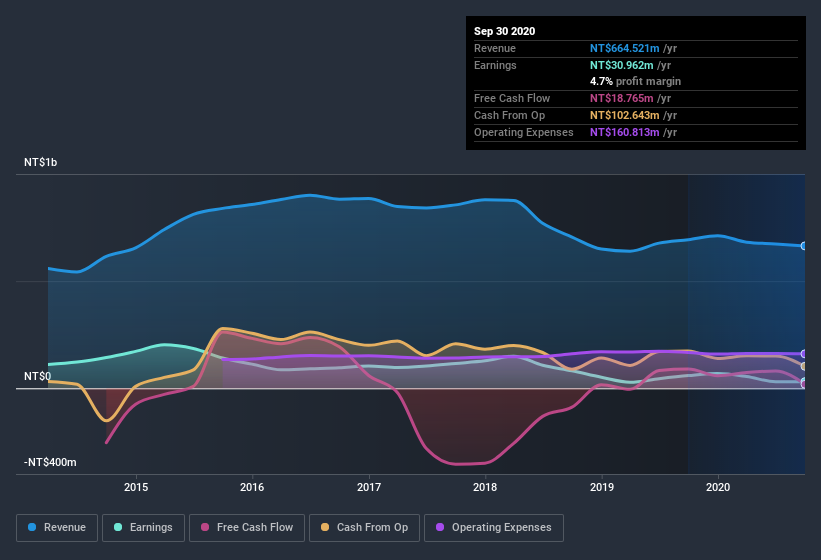Toggle the Revenue legend series
Image resolution: width=821 pixels, height=560 pixels.
(x=57, y=528)
